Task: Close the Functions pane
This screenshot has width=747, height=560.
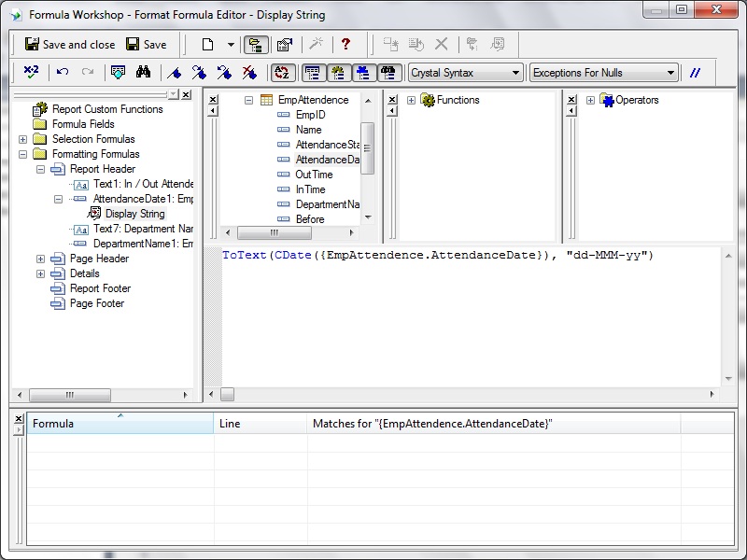Action: [392, 99]
